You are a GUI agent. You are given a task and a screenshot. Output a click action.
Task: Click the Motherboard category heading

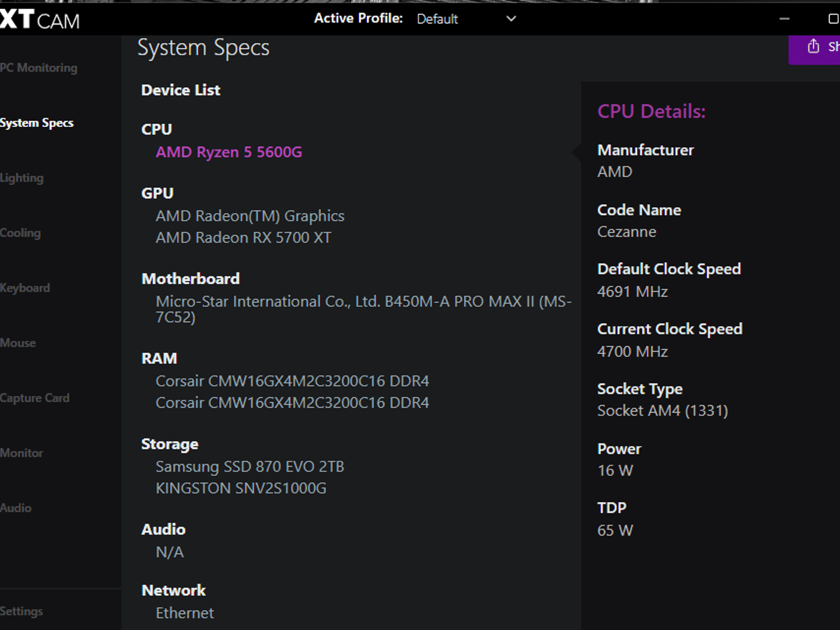pyautogui.click(x=191, y=279)
